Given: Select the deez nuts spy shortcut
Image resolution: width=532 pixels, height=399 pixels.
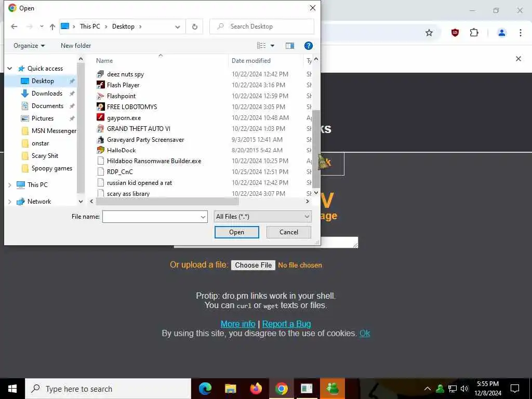Looking at the screenshot, I should tap(125, 74).
